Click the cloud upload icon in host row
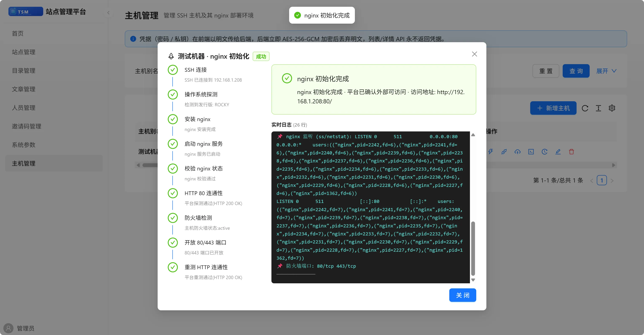Image resolution: width=644 pixels, height=335 pixels. [518, 152]
